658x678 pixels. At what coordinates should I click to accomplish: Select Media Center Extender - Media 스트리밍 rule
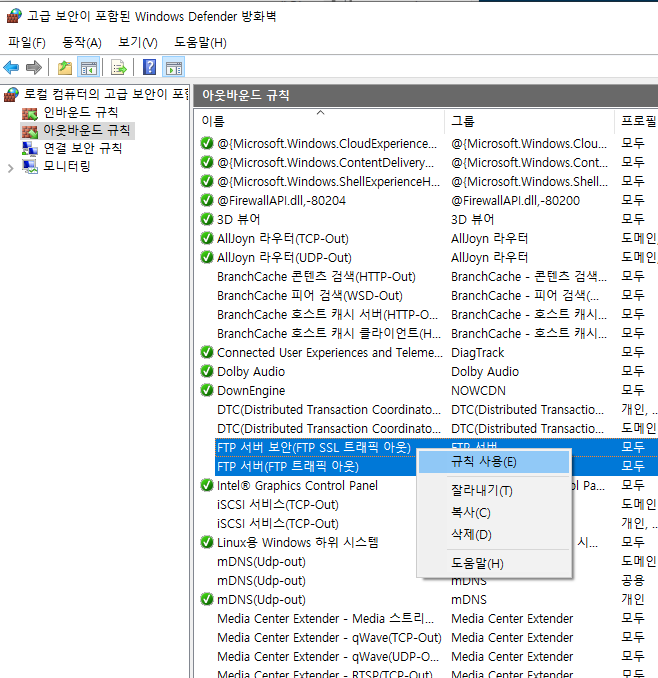(326, 618)
